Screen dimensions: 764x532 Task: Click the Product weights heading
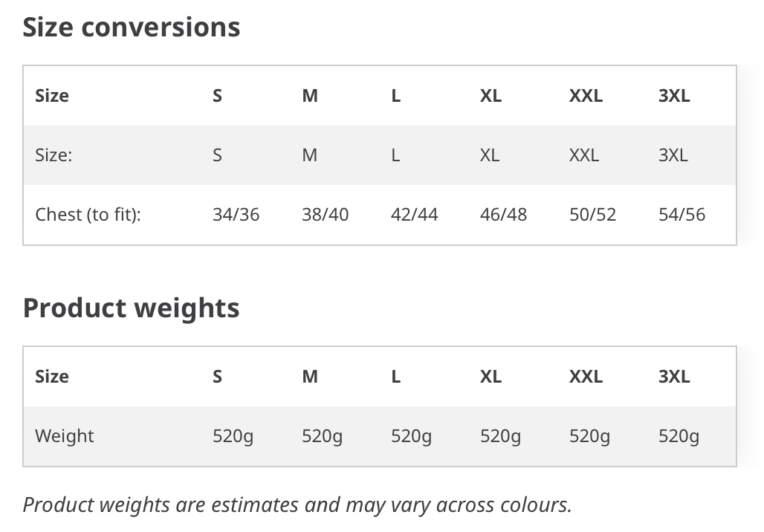132,308
